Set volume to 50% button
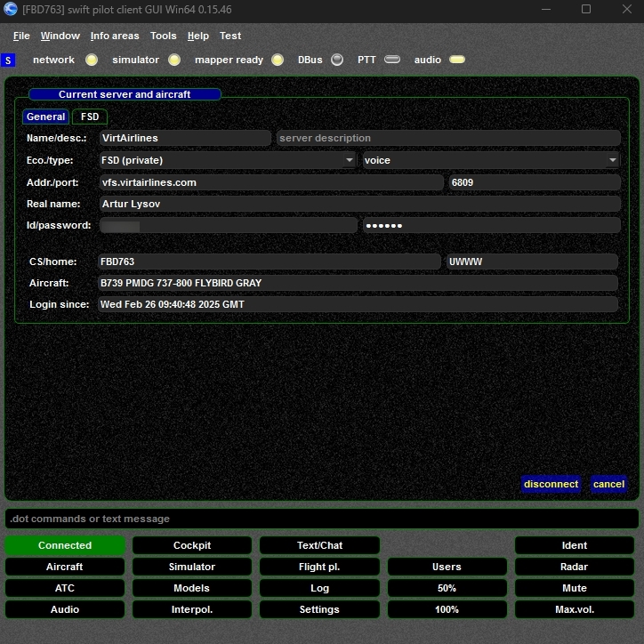 447,588
